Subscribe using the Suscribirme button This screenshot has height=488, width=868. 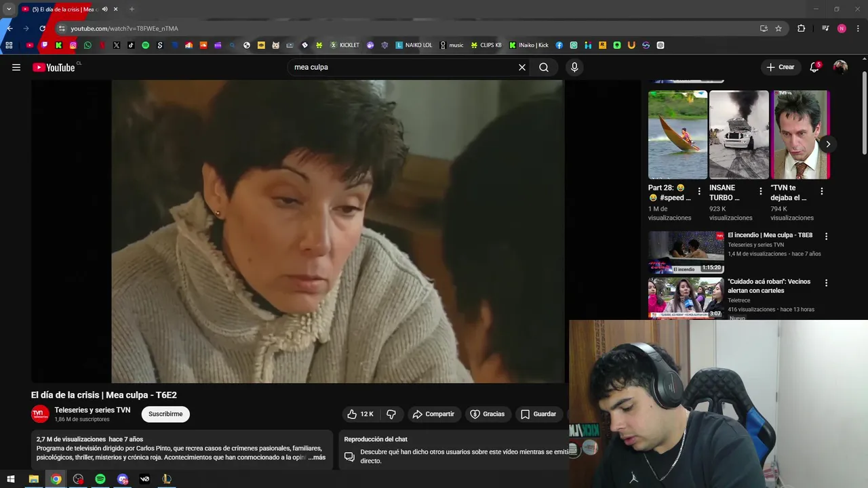click(165, 414)
